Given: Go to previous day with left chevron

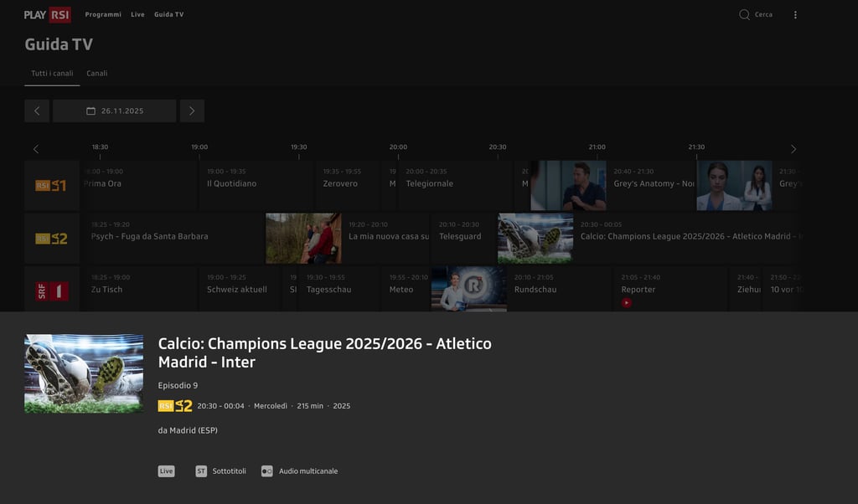Looking at the screenshot, I should point(37,111).
